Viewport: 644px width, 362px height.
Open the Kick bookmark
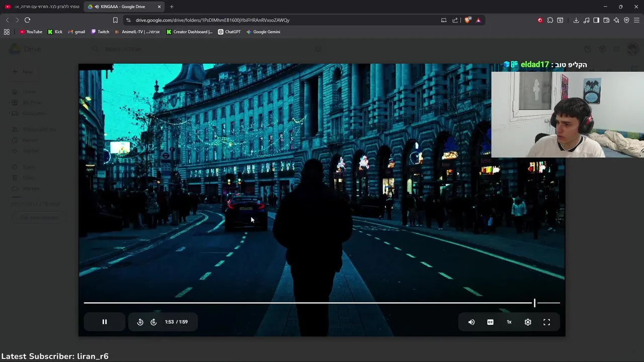coord(55,32)
